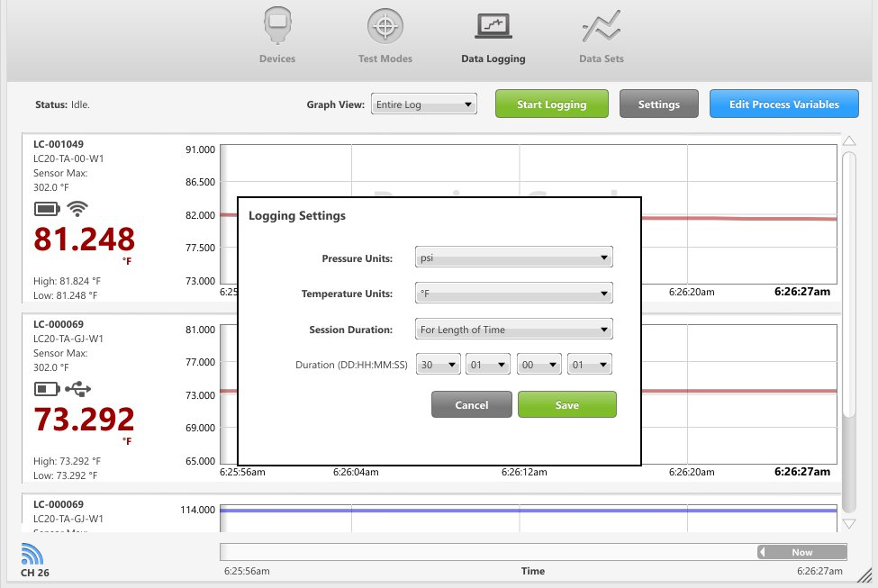Open the duration days dropdown showing 30
878x588 pixels.
pos(439,365)
